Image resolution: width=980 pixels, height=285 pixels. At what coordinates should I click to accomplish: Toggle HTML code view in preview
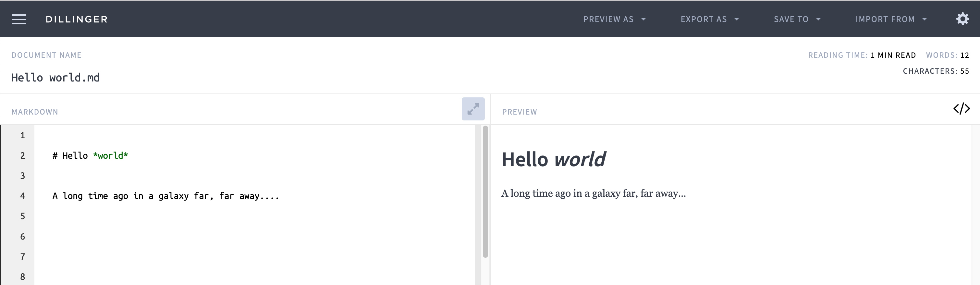pyautogui.click(x=962, y=108)
